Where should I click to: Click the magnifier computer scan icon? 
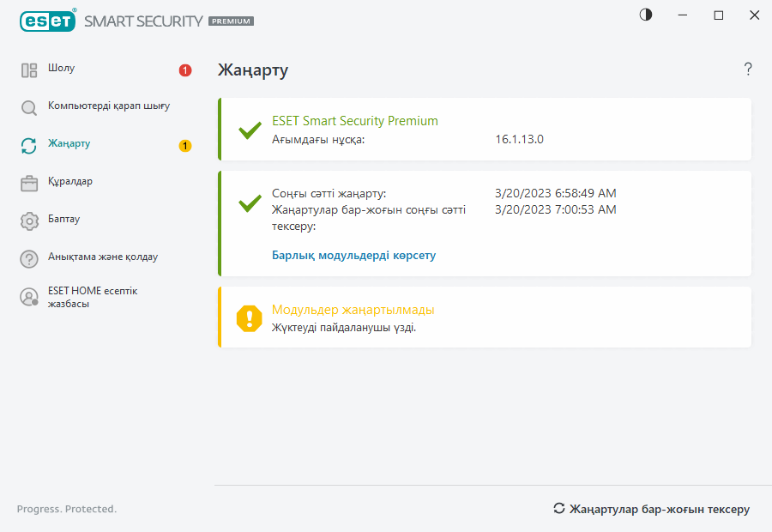[29, 108]
